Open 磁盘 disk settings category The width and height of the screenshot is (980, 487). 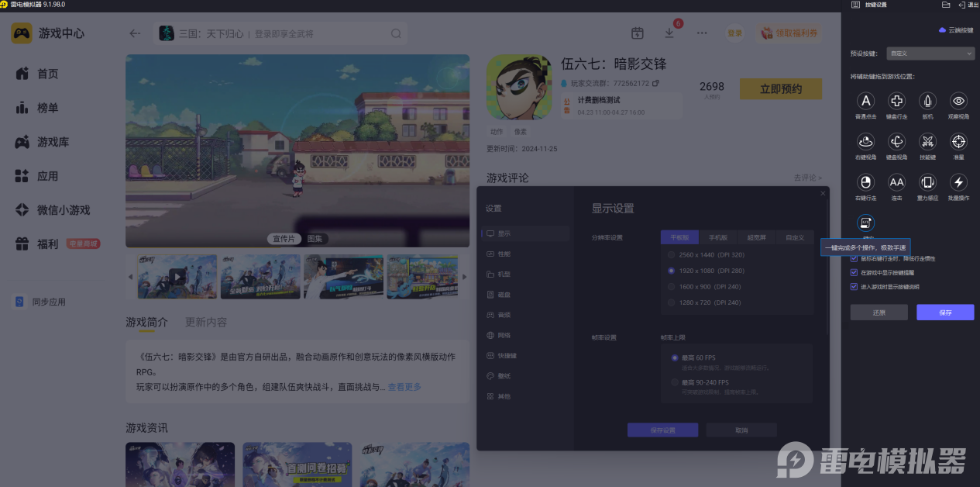point(525,295)
